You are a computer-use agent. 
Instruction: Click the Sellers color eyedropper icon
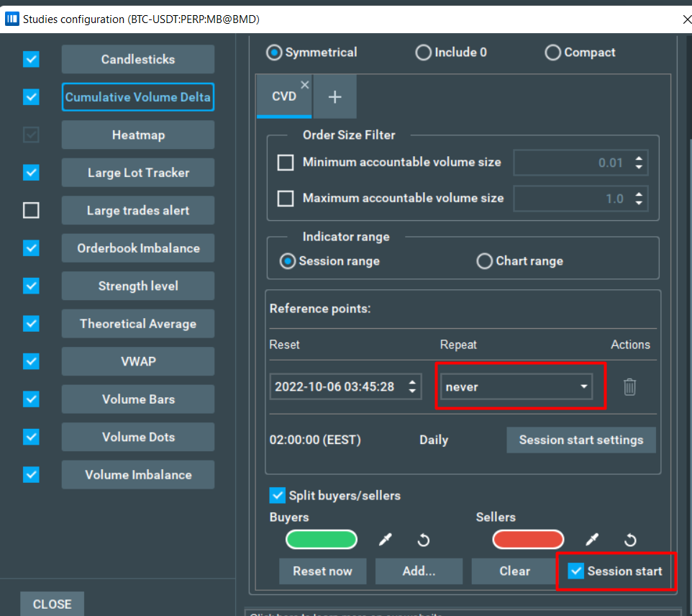(x=592, y=540)
